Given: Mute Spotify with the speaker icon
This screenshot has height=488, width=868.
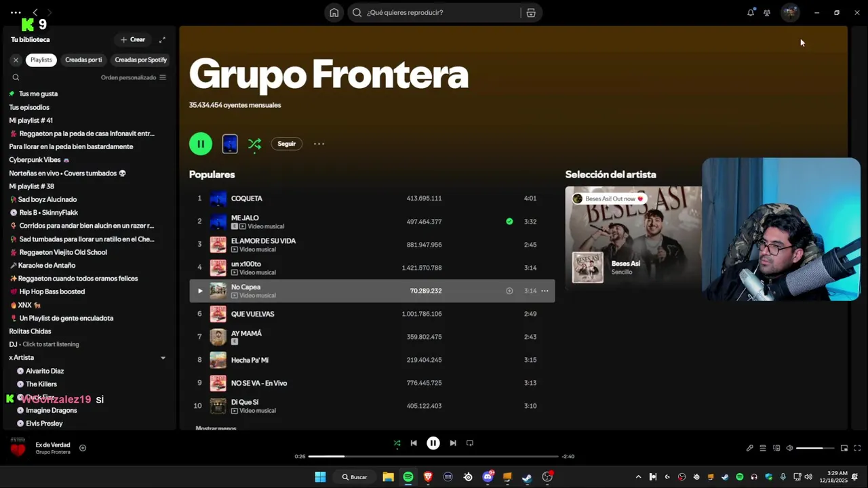Looking at the screenshot, I should tap(789, 448).
